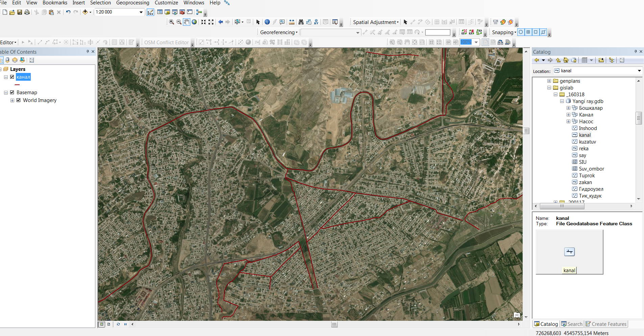The width and height of the screenshot is (644, 336).
Task: Open the Customize menu
Action: 166,3
